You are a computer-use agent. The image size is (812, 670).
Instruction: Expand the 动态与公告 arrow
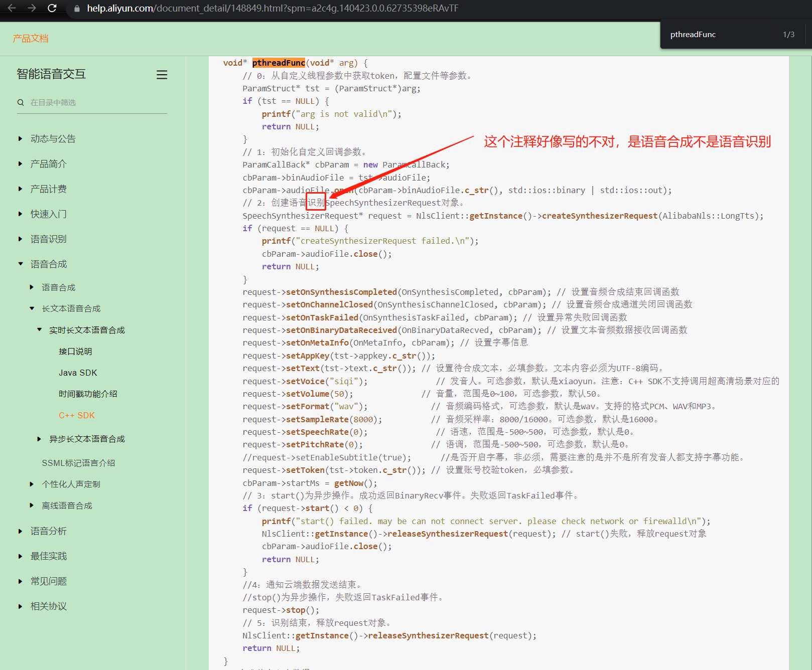[x=20, y=138]
